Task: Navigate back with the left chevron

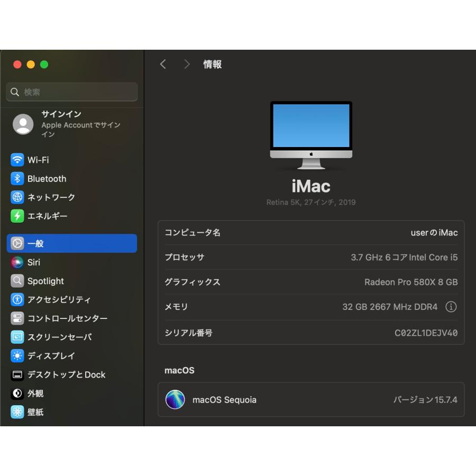Action: pos(163,64)
